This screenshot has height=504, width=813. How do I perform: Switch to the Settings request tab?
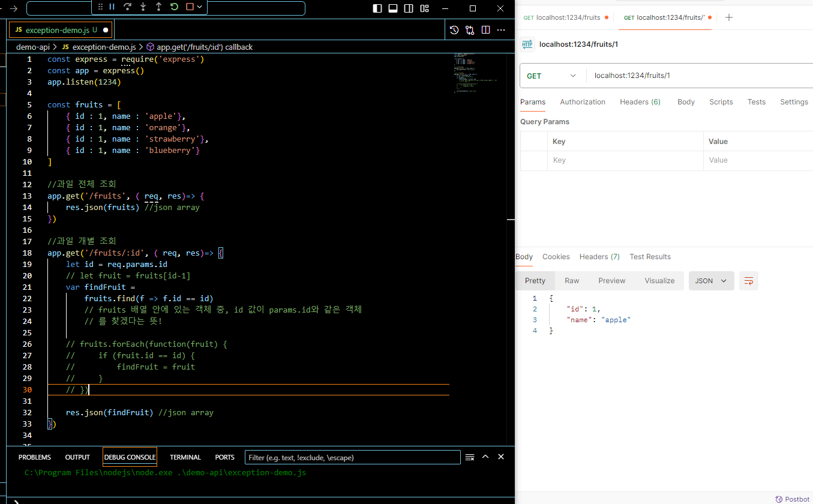(x=794, y=102)
